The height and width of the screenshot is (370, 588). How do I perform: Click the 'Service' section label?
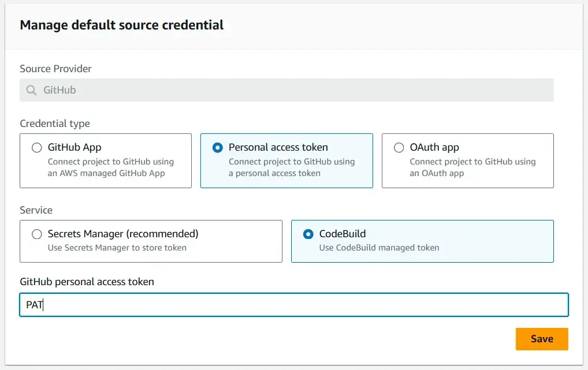[x=36, y=210]
